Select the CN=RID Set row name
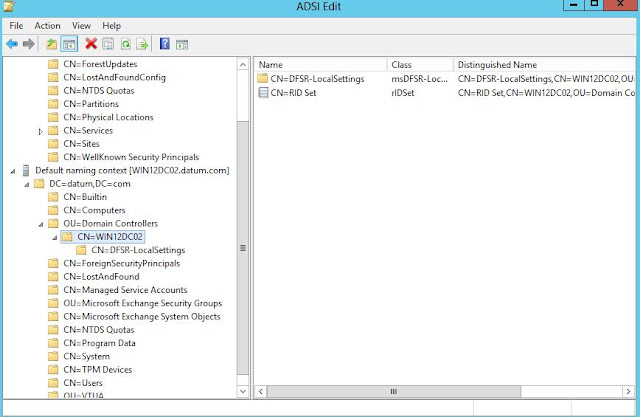 tap(293, 93)
